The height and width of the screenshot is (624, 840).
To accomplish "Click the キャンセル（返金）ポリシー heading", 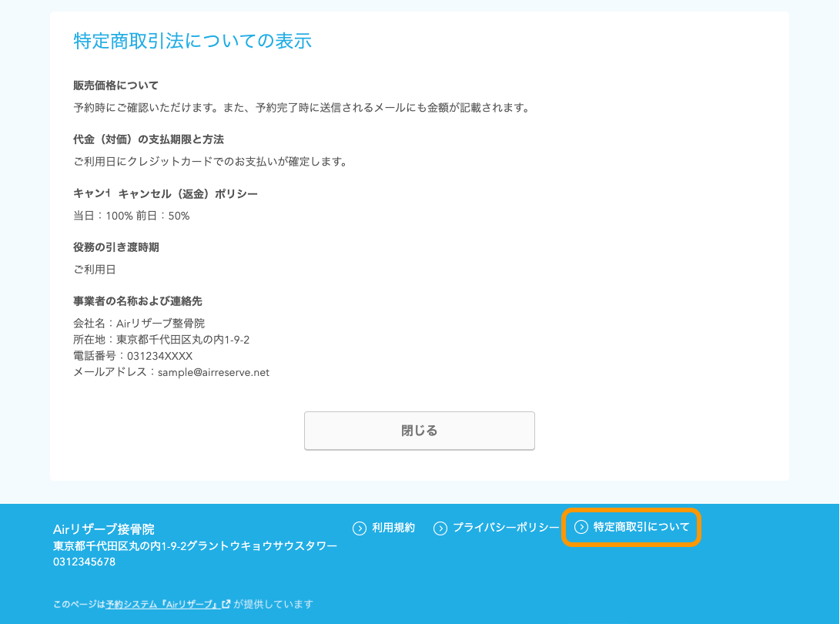I will (x=165, y=193).
